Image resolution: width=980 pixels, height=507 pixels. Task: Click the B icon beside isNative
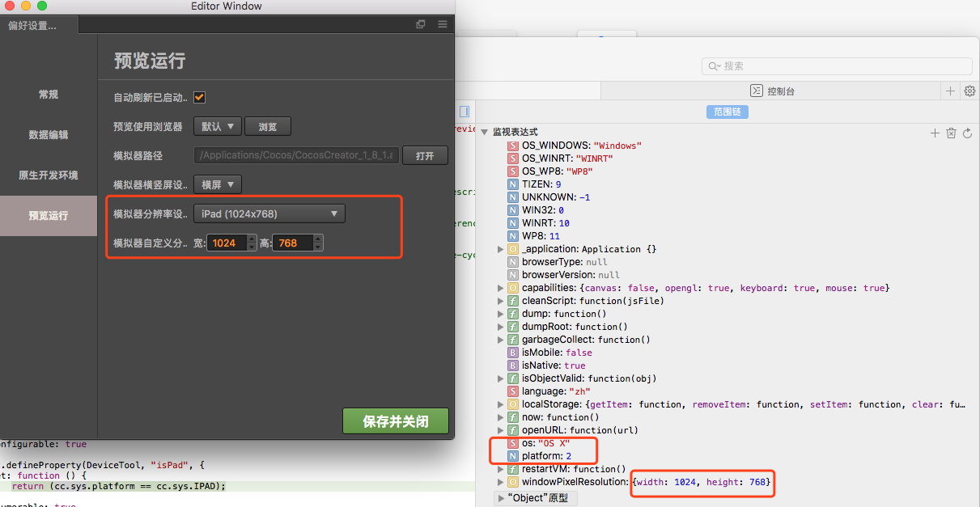pos(513,365)
